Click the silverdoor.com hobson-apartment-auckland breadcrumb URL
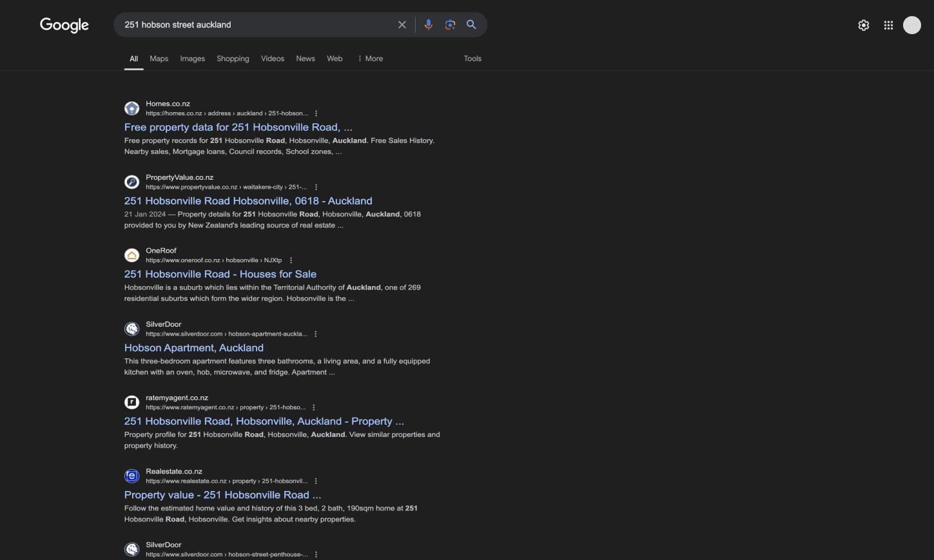 coord(226,334)
